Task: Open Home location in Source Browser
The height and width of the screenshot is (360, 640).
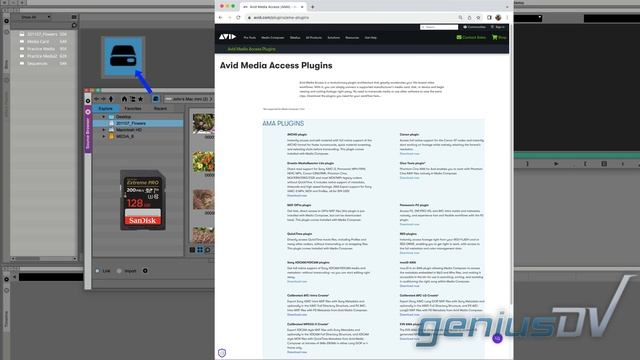Action: pos(124,99)
